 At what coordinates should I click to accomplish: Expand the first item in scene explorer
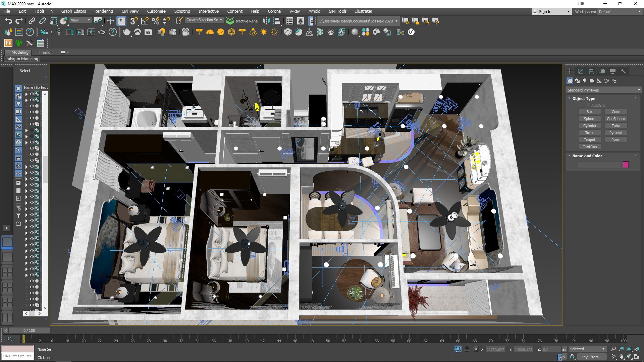click(x=26, y=94)
